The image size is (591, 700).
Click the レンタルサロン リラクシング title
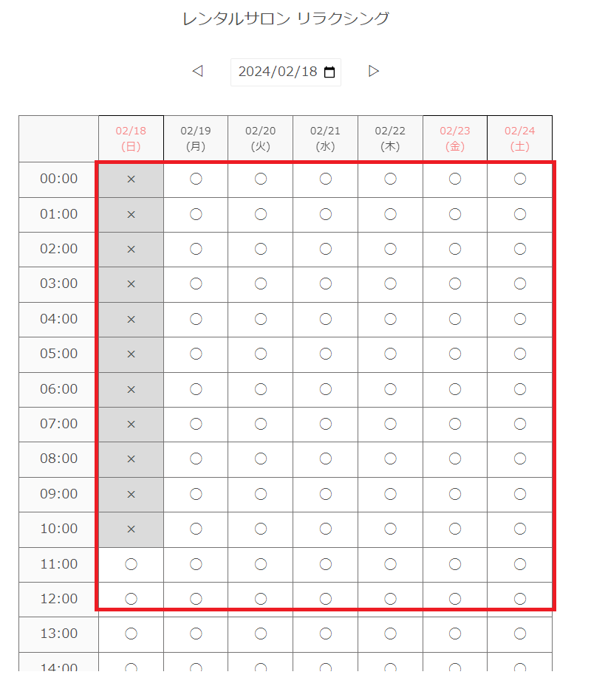(286, 19)
